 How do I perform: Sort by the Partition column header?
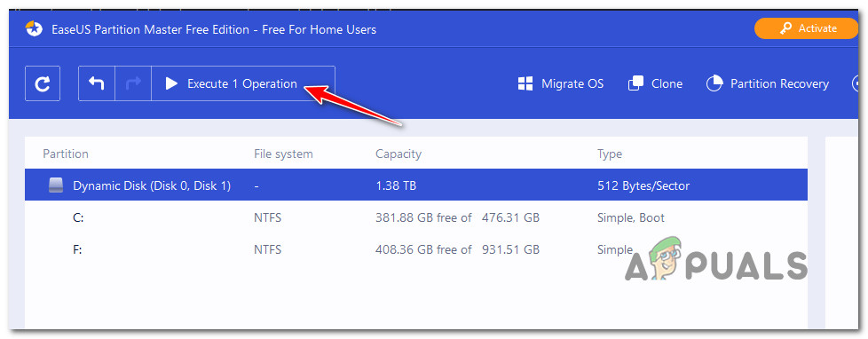point(66,154)
